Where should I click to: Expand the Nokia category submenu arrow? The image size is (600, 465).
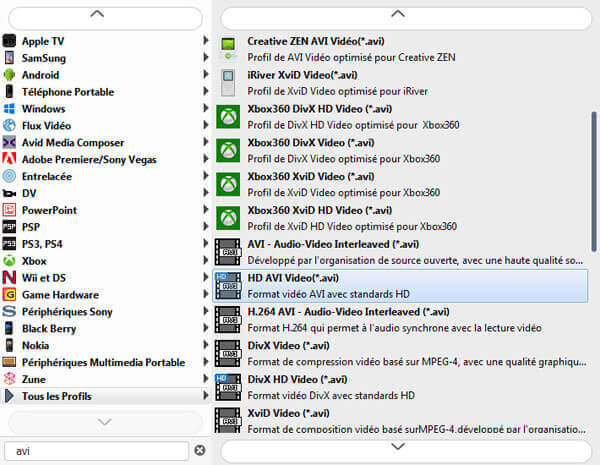(x=206, y=346)
